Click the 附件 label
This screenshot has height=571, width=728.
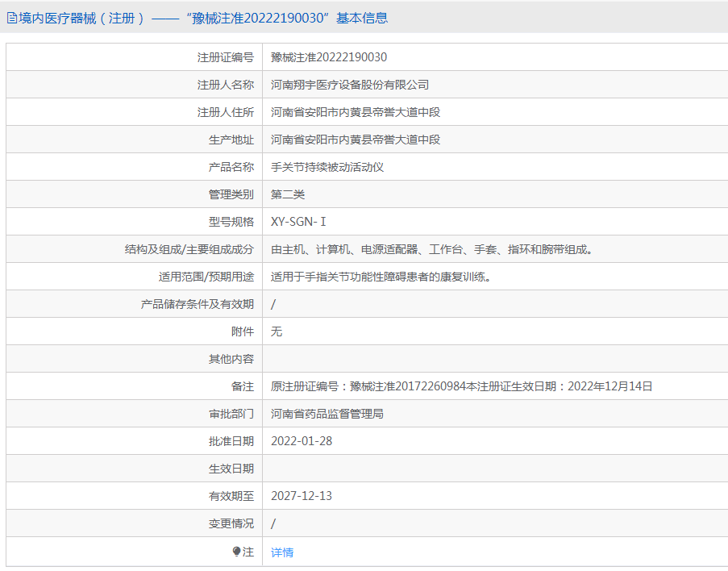[x=243, y=331]
